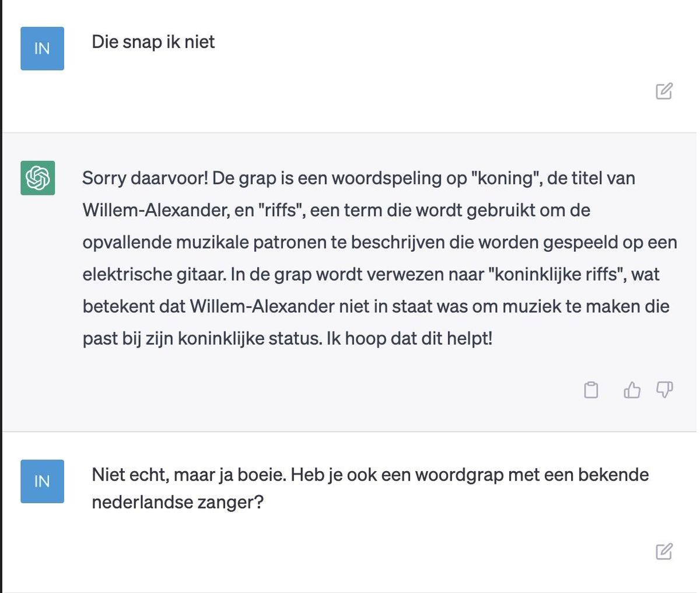The width and height of the screenshot is (700, 593).
Task: Give the response a thumbs up
Action: tap(632, 390)
